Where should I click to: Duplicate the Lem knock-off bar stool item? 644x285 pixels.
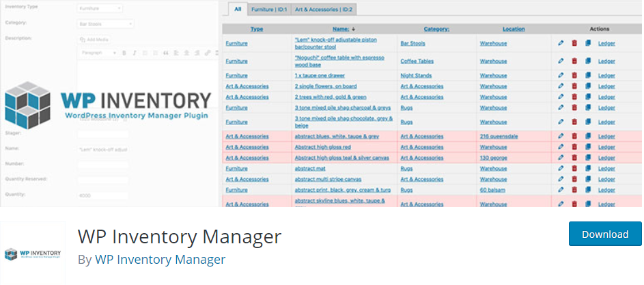pyautogui.click(x=588, y=43)
